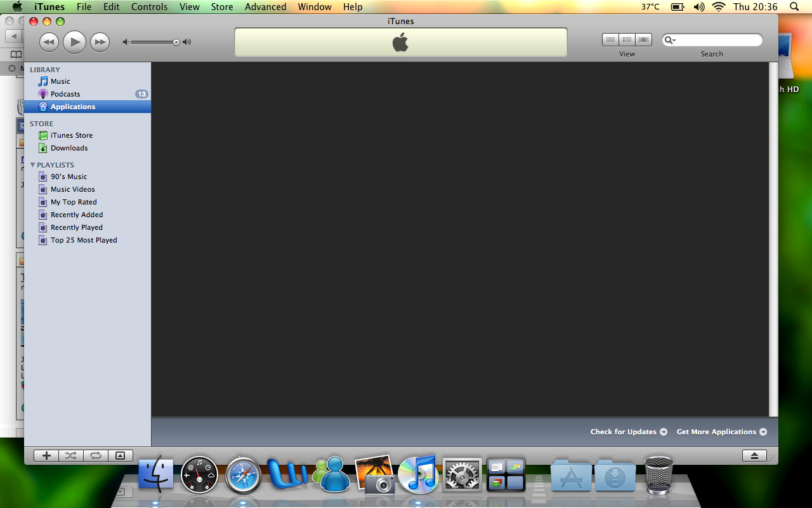
Task: Open the Edit menu
Action: [x=112, y=7]
